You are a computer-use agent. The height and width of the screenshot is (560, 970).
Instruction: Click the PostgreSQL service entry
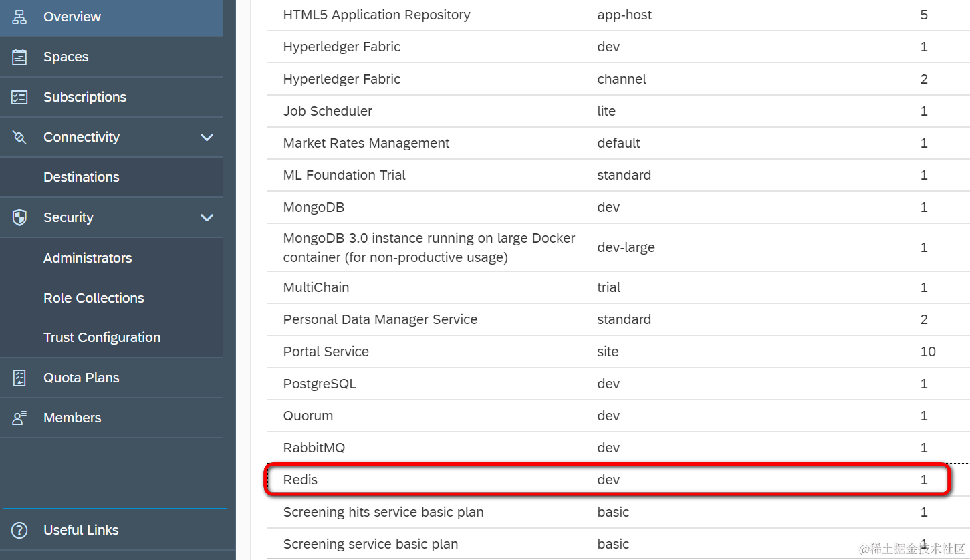point(320,384)
